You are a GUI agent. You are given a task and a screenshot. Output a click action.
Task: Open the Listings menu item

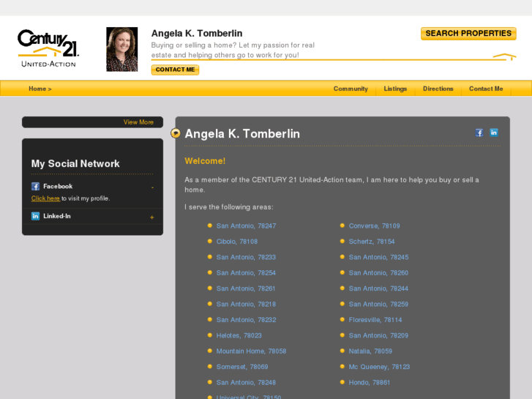[x=395, y=89]
